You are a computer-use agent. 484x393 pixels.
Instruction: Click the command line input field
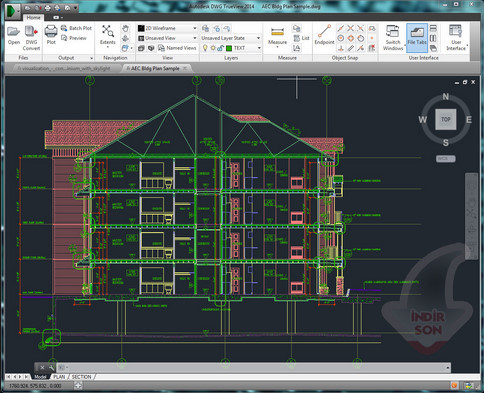[254, 367]
